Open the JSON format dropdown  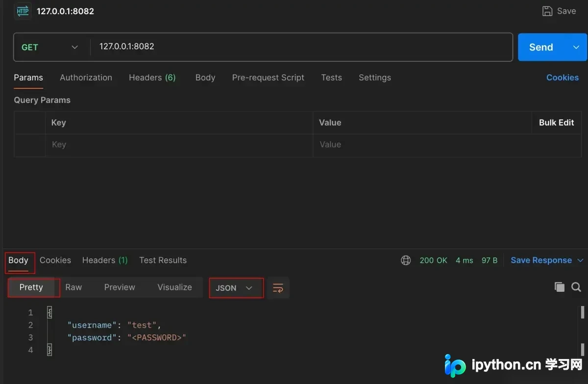236,288
